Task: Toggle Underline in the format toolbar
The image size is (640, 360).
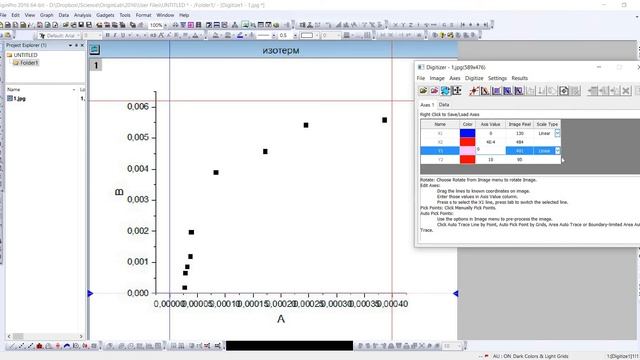Action: pos(122,36)
